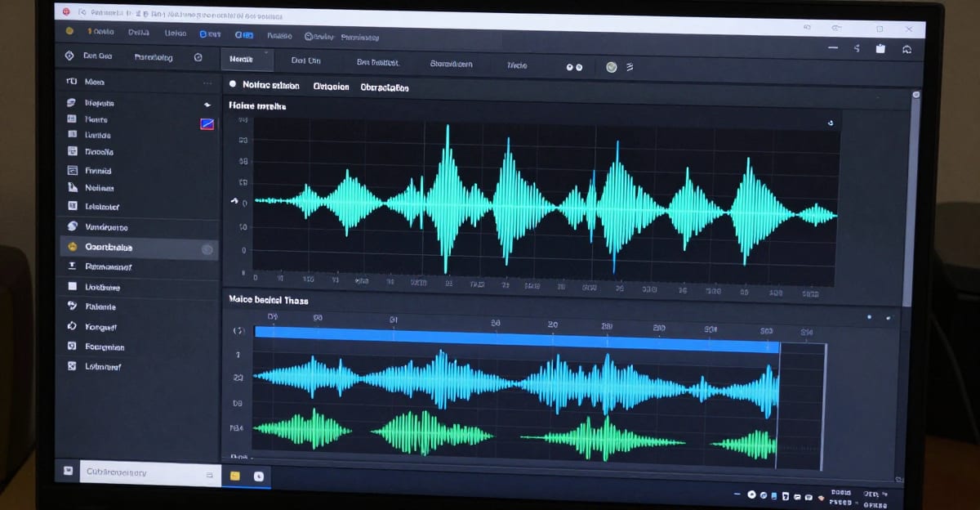Click the red and blue square icon in the 'Neeno' row
Viewport: 980px width, 510px height.
(x=207, y=124)
